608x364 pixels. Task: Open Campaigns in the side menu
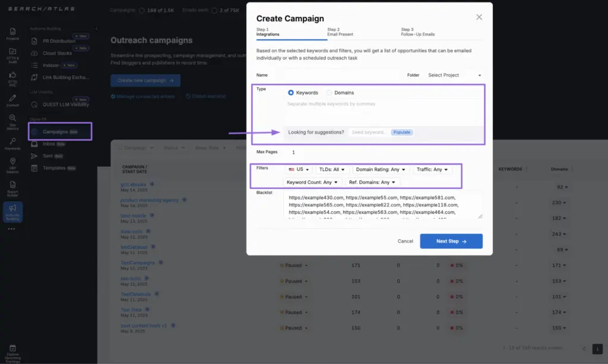click(60, 131)
